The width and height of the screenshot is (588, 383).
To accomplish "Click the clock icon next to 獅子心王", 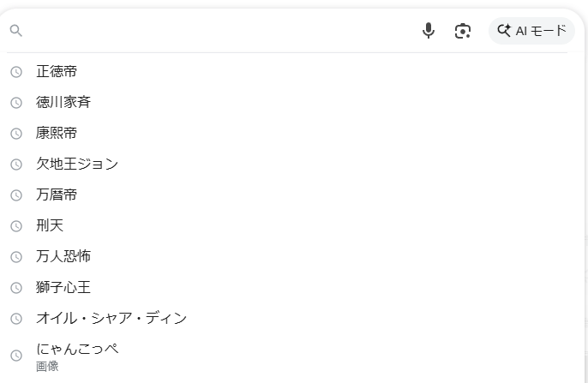I will click(15, 288).
